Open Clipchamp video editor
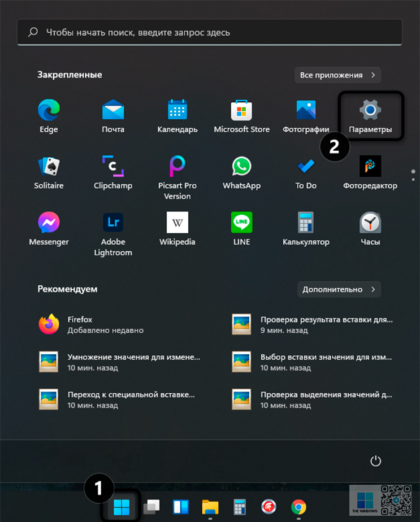Viewport: 420px width, 522px height. pos(113,172)
